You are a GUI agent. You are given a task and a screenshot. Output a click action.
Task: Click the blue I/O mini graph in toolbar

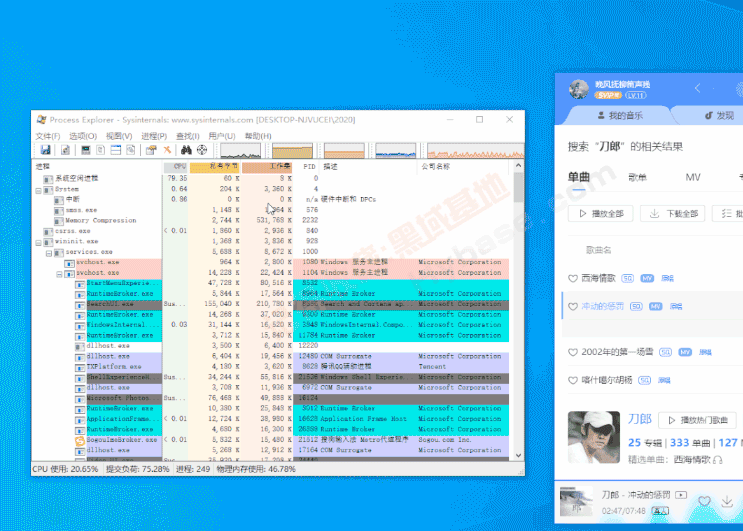pyautogui.click(x=396, y=151)
